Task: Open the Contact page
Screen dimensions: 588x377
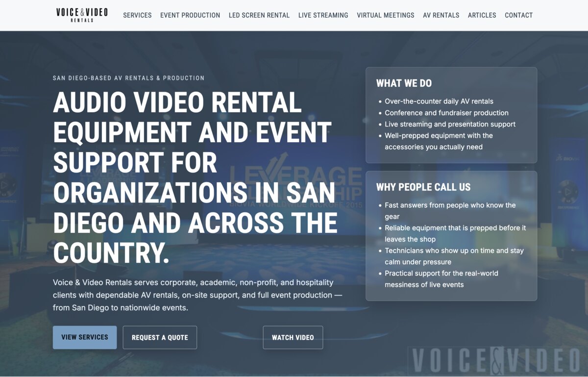Action: (518, 15)
